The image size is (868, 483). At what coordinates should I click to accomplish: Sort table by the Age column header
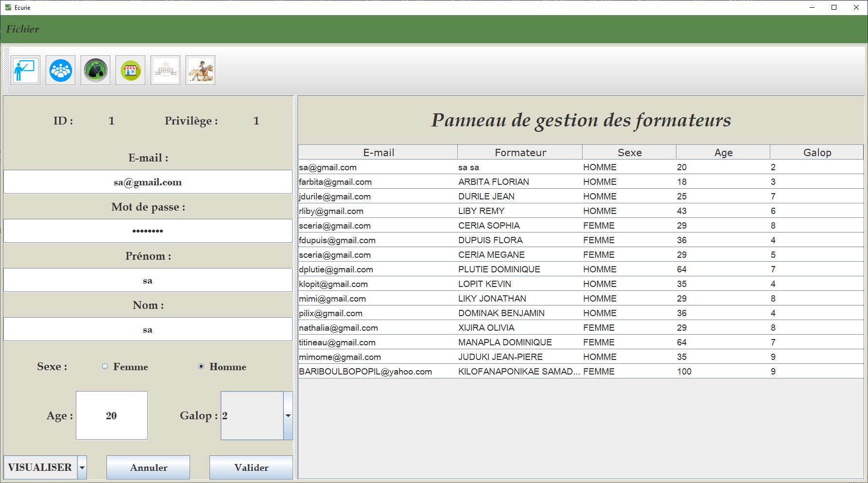tap(723, 153)
